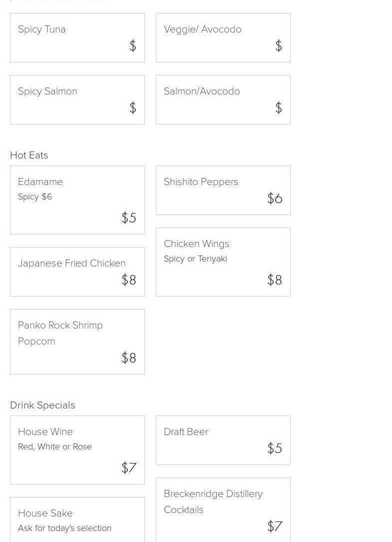
Task: Click the Panko Rock Shrimp $8 price
Action: [129, 358]
